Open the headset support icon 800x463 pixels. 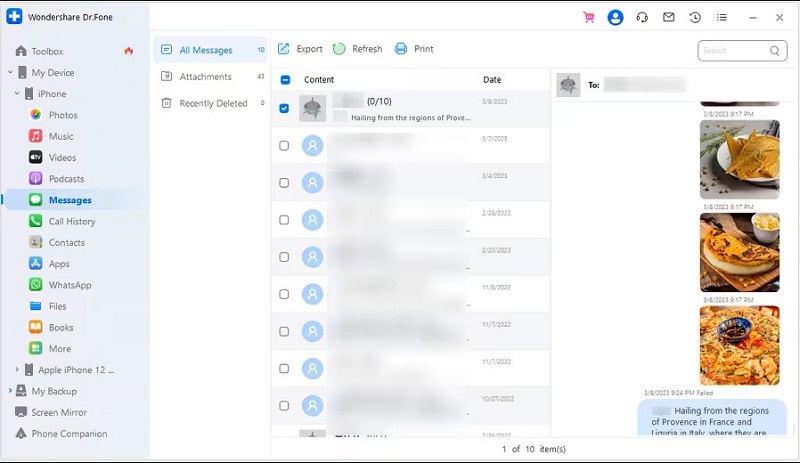pos(642,17)
